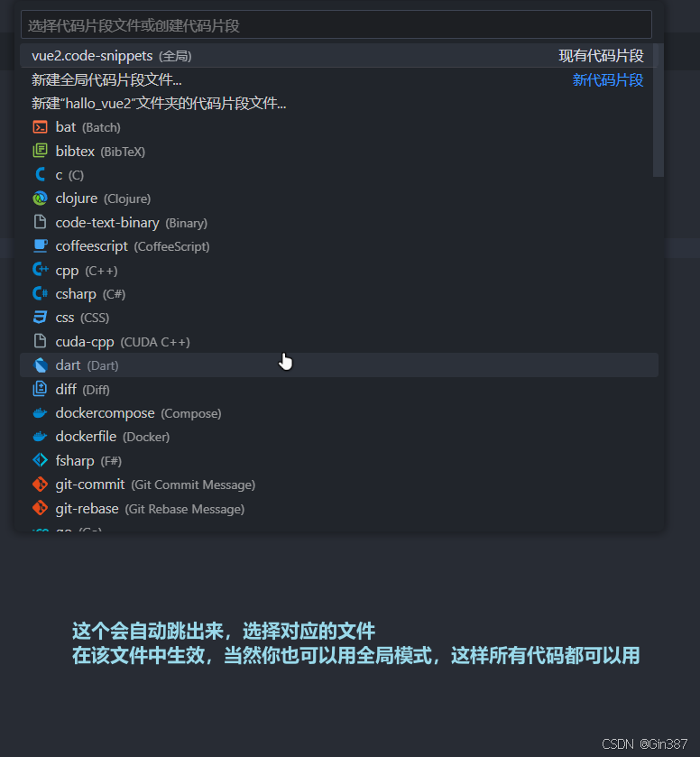Click the css shield icon
Screen dimensions: 700x757
click(40, 318)
